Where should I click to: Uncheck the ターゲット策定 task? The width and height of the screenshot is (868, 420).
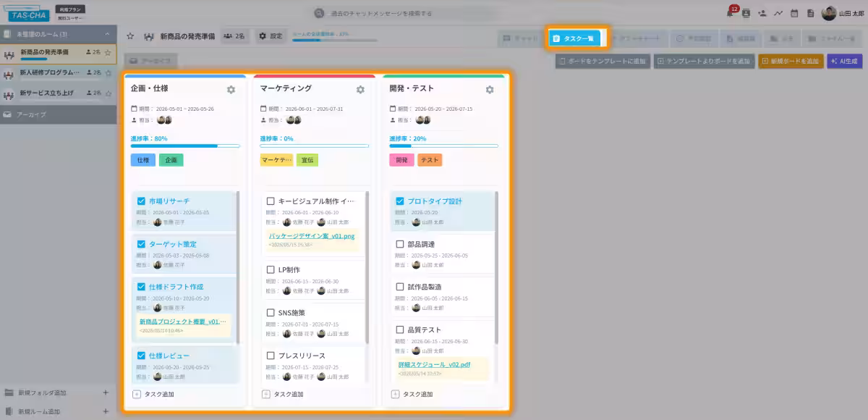(141, 244)
